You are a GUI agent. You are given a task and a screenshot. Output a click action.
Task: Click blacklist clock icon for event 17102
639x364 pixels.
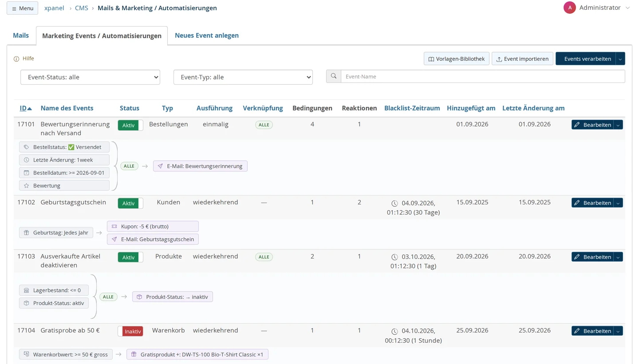pyautogui.click(x=394, y=203)
